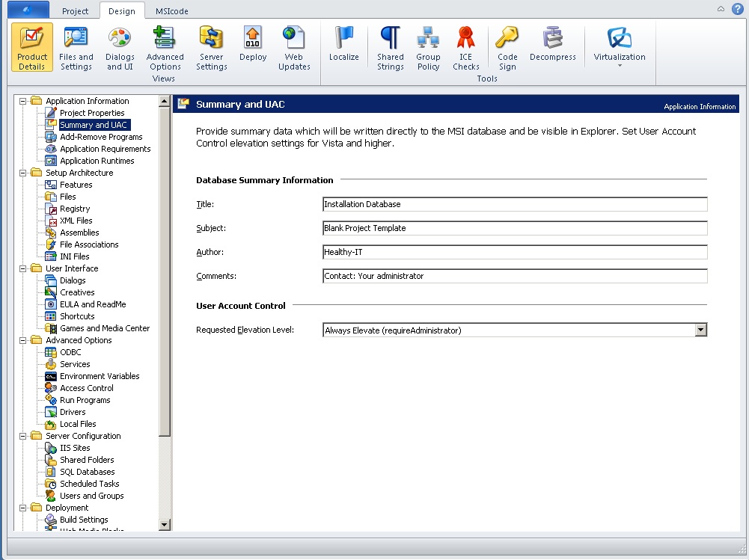
Task: Launch the Decompress tool
Action: pyautogui.click(x=553, y=43)
